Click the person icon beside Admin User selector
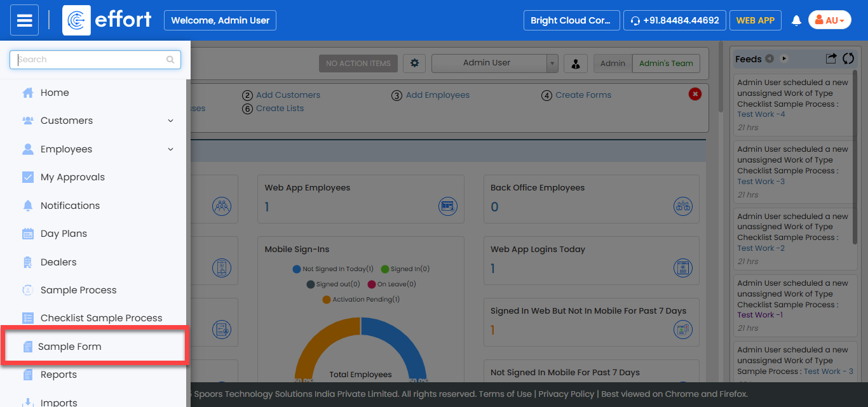Image resolution: width=868 pixels, height=407 pixels. tap(575, 63)
